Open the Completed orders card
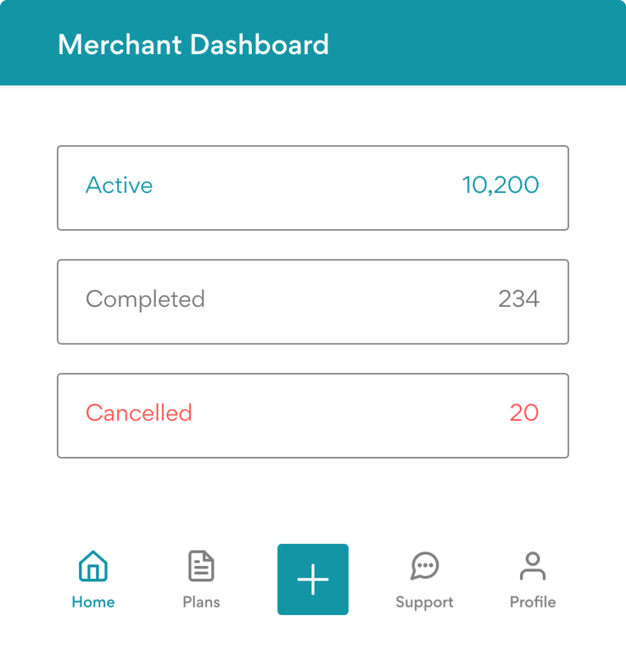The image size is (626, 672). tap(312, 302)
